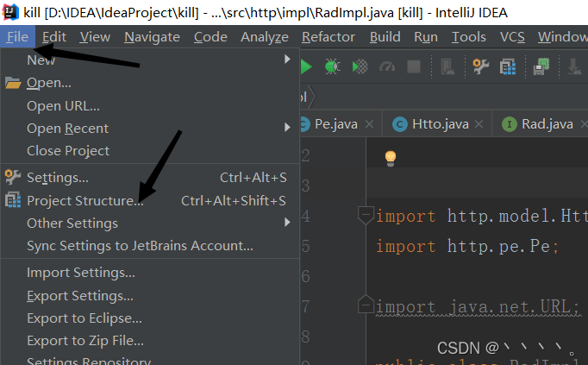The image size is (588, 365).
Task: Open the Navigate menu
Action: click(x=153, y=37)
